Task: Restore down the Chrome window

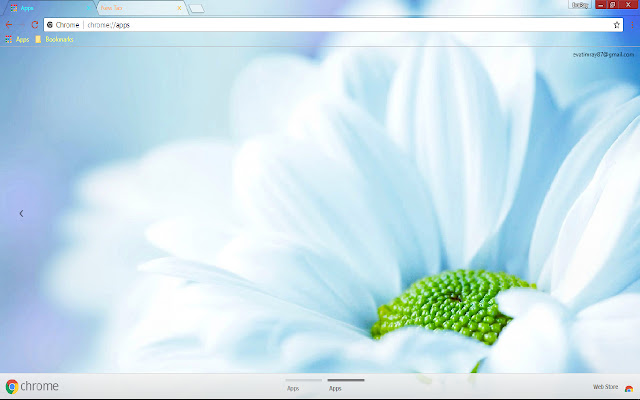Action: (613, 5)
